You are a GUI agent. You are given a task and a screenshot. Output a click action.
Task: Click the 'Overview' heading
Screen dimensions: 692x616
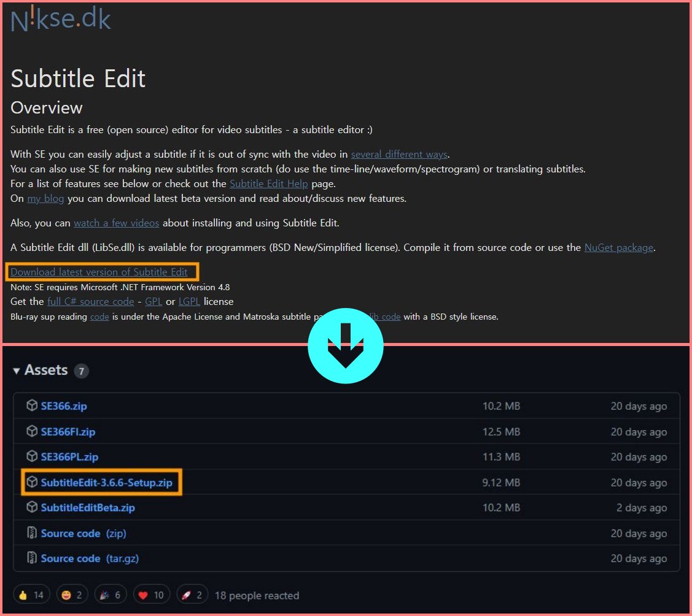click(46, 107)
